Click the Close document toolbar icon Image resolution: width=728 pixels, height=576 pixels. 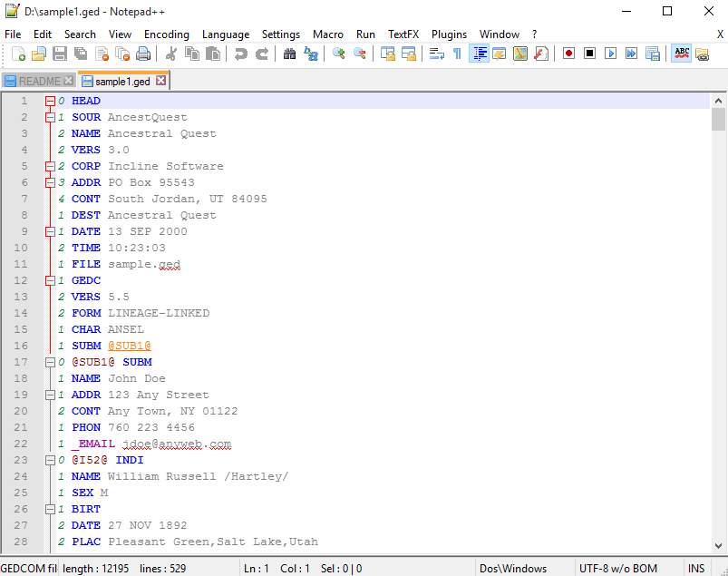(x=102, y=54)
